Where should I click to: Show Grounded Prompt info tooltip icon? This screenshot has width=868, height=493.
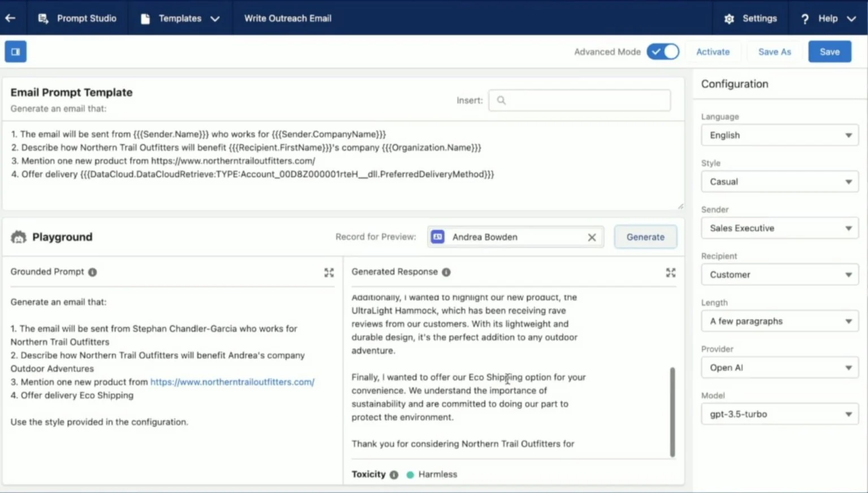pos(93,272)
